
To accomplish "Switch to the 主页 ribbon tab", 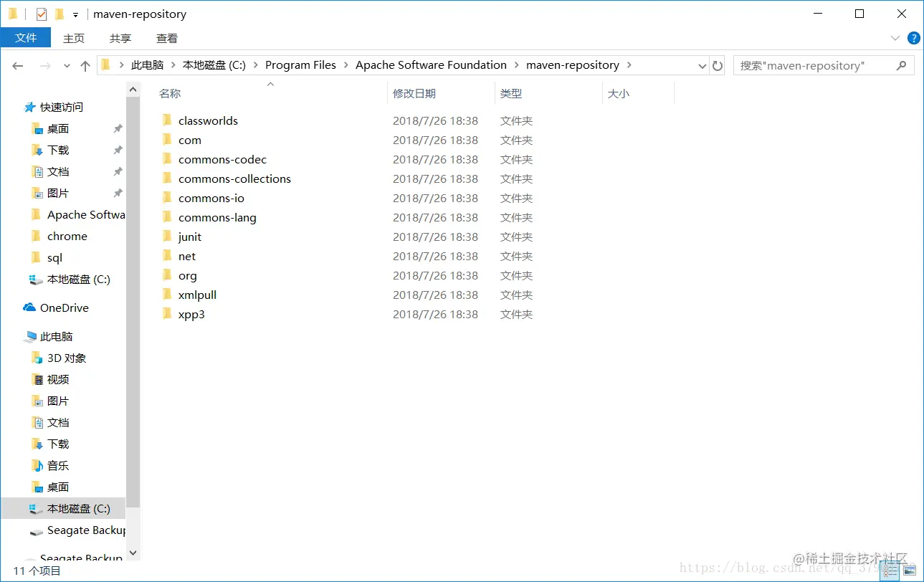I will tap(74, 38).
